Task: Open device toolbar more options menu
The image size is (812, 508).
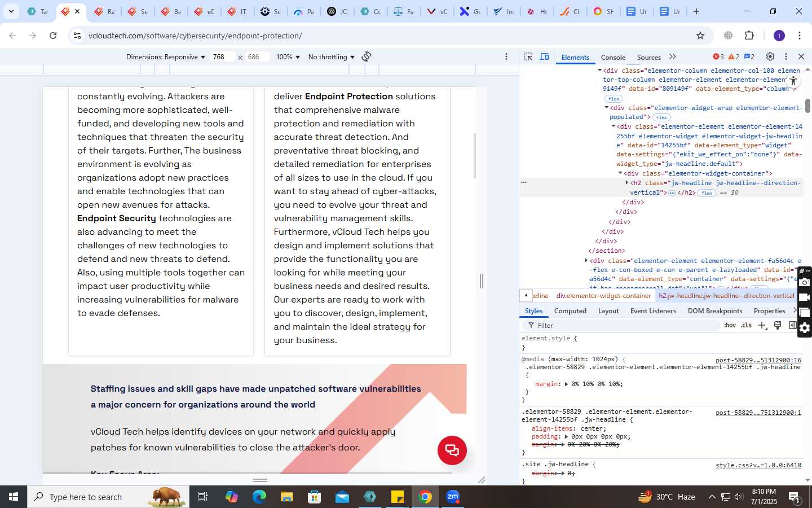Action: point(506,56)
